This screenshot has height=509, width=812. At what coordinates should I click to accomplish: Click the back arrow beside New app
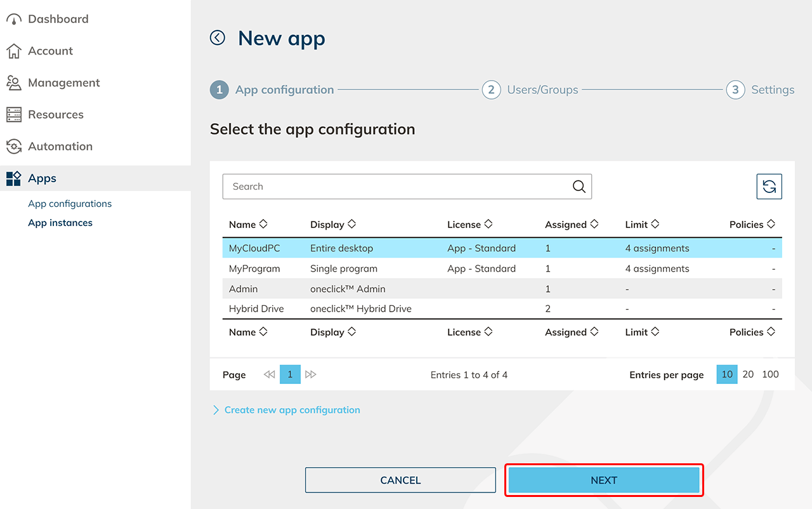[218, 38]
